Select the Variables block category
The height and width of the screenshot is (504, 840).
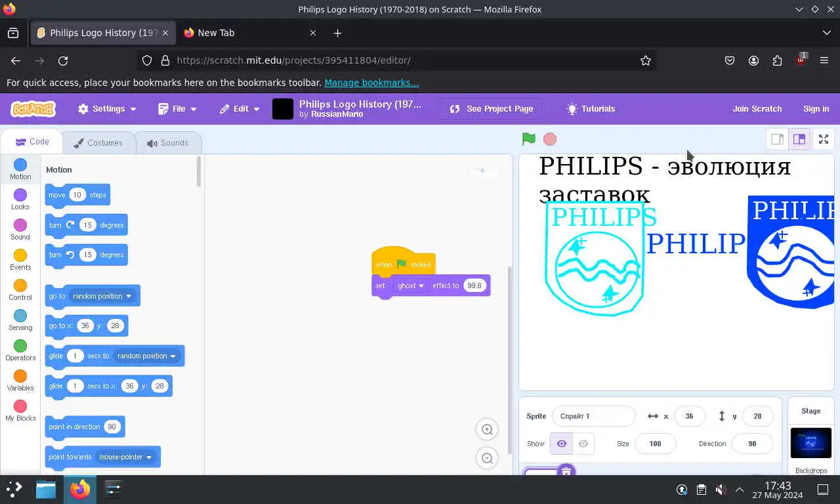click(x=20, y=381)
